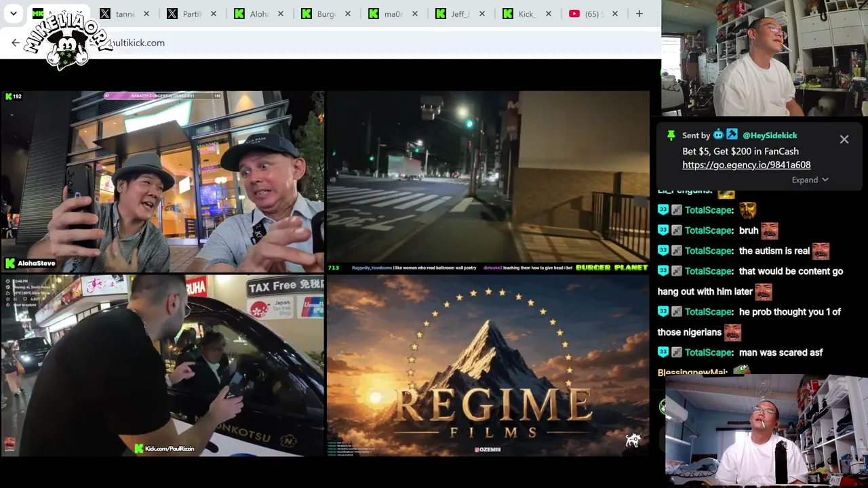Select the Regime Films stream video
This screenshot has width=868, height=488.
click(488, 365)
